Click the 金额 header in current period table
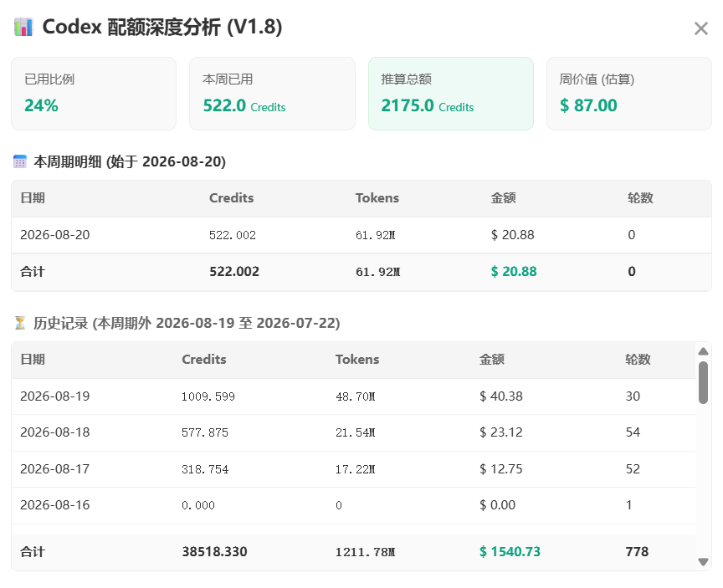The image size is (723, 588). tap(503, 198)
